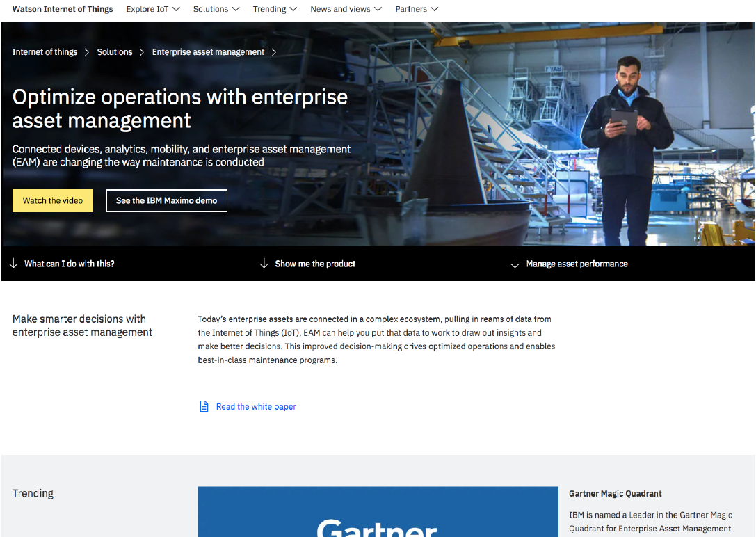Jump to What can I do with this?
This screenshot has height=537, width=756.
tap(70, 264)
